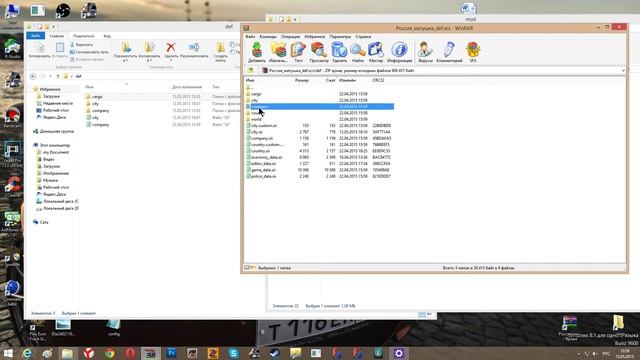Image resolution: width=640 pixels, height=360 pixels.
Task: Click Explorer ribbon Переименовать icon
Action: pos(194,50)
